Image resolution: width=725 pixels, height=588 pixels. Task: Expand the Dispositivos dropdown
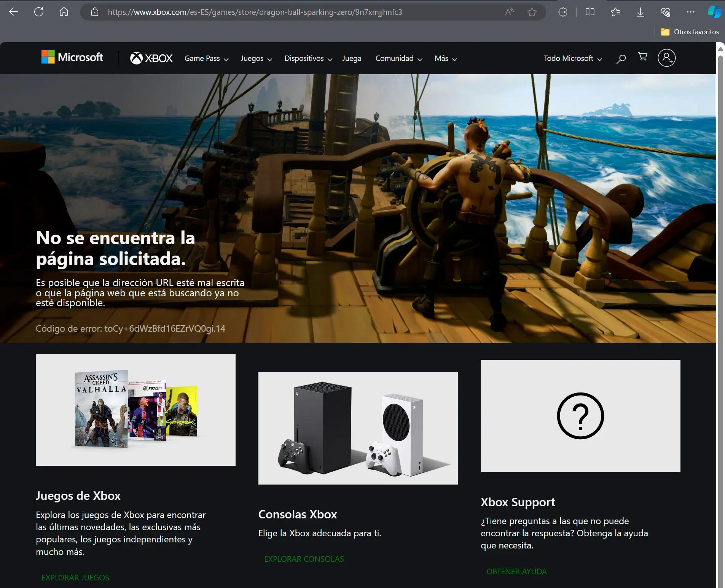308,59
